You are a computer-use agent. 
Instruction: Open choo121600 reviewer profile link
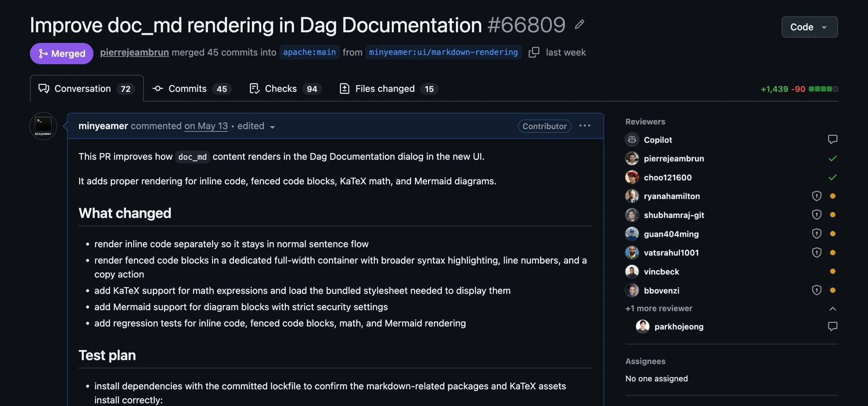coord(668,177)
